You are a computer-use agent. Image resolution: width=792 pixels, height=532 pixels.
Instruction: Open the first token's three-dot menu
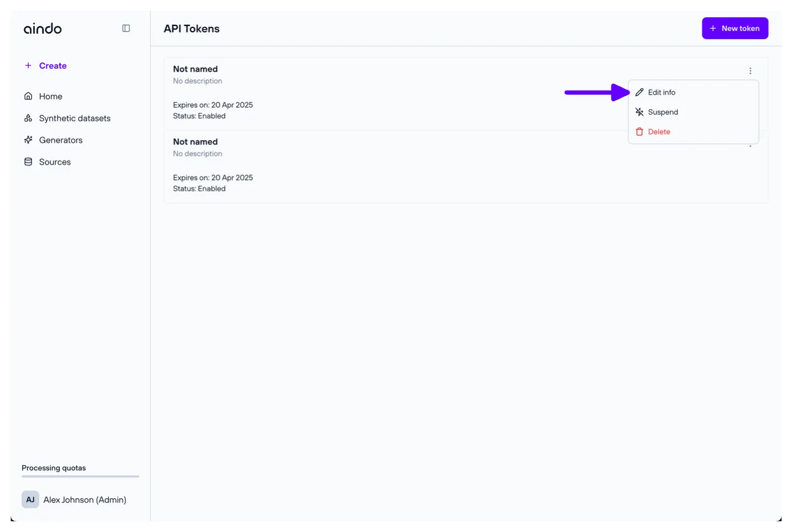tap(750, 71)
